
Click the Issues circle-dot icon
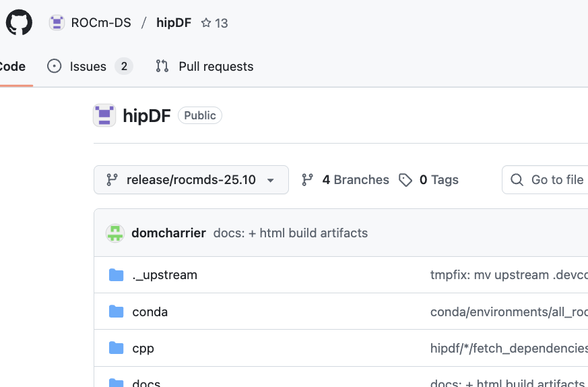click(55, 66)
